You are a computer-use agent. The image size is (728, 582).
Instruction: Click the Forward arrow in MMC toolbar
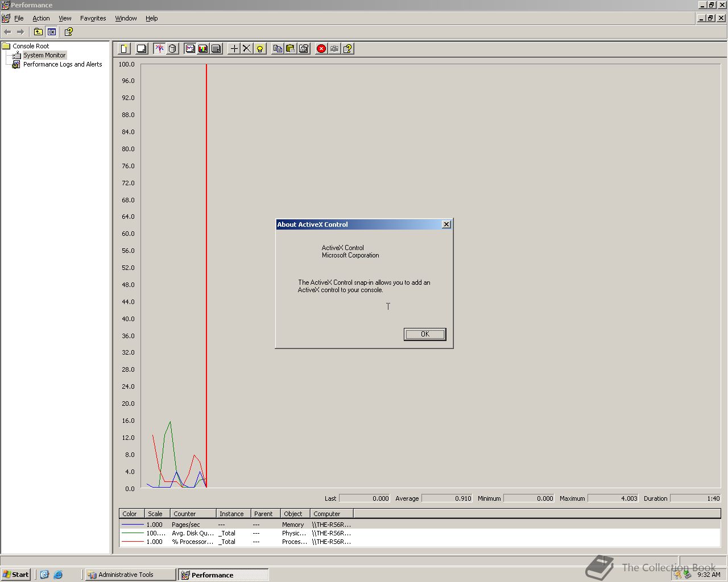click(x=20, y=32)
